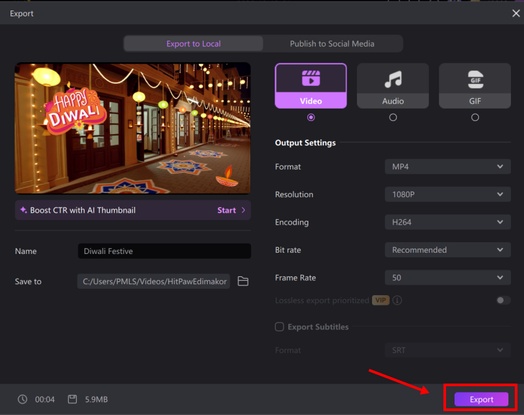Viewport: 524px width, 415px height.
Task: Click the Happy Diwali video preview thumbnail
Action: point(133,128)
